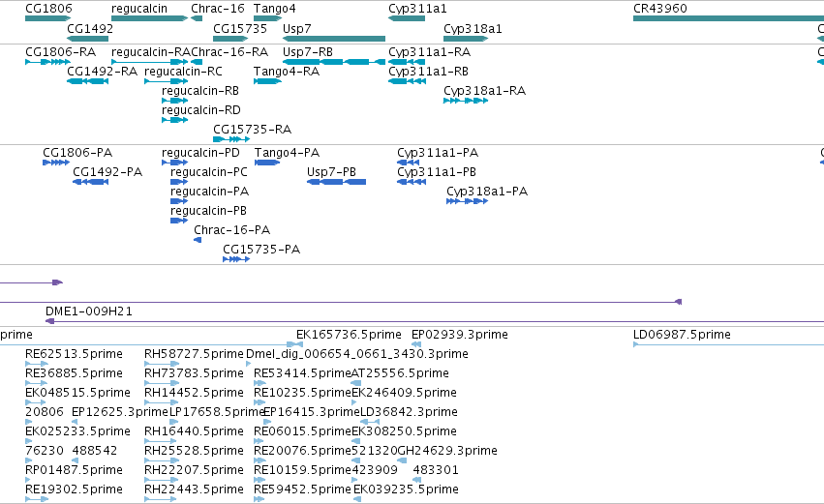Select protein regucalcin-PC
This screenshot has height=504, width=824.
pos(208,172)
